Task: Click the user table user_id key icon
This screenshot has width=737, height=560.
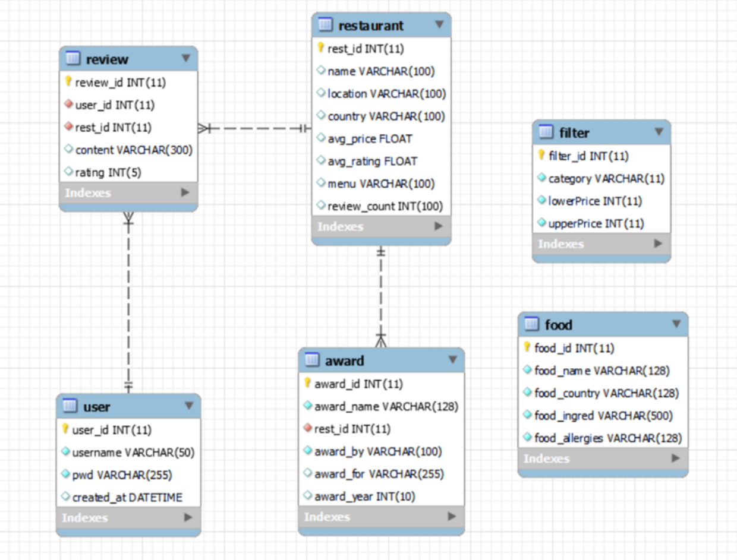Action: pos(65,429)
